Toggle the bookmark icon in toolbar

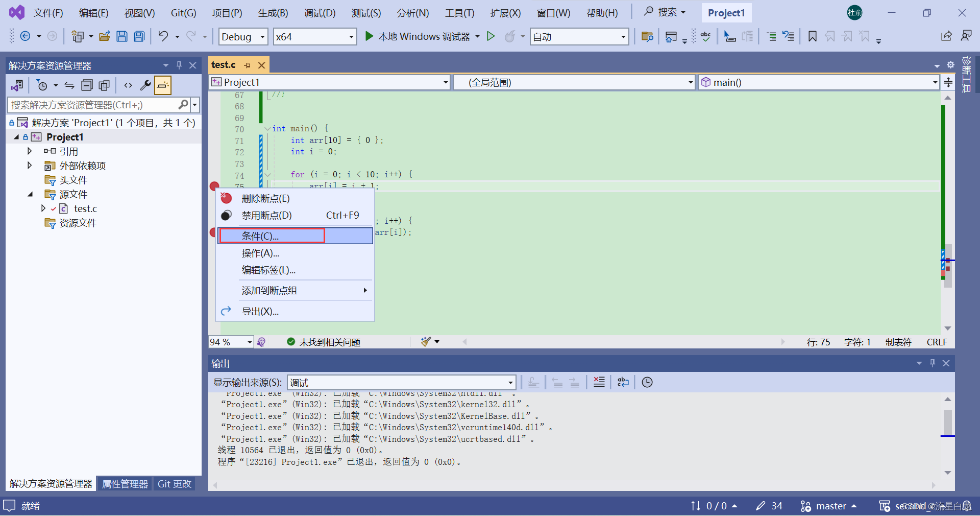pos(813,36)
